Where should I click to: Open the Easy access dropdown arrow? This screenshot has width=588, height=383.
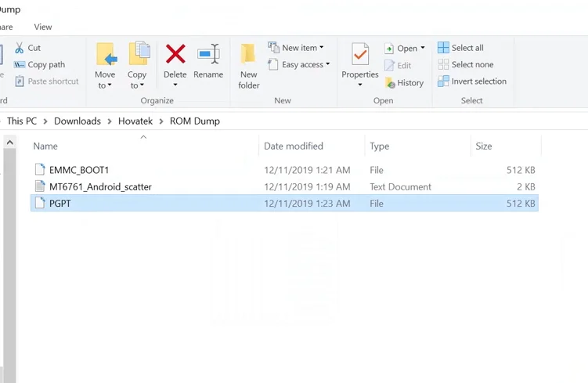(327, 64)
